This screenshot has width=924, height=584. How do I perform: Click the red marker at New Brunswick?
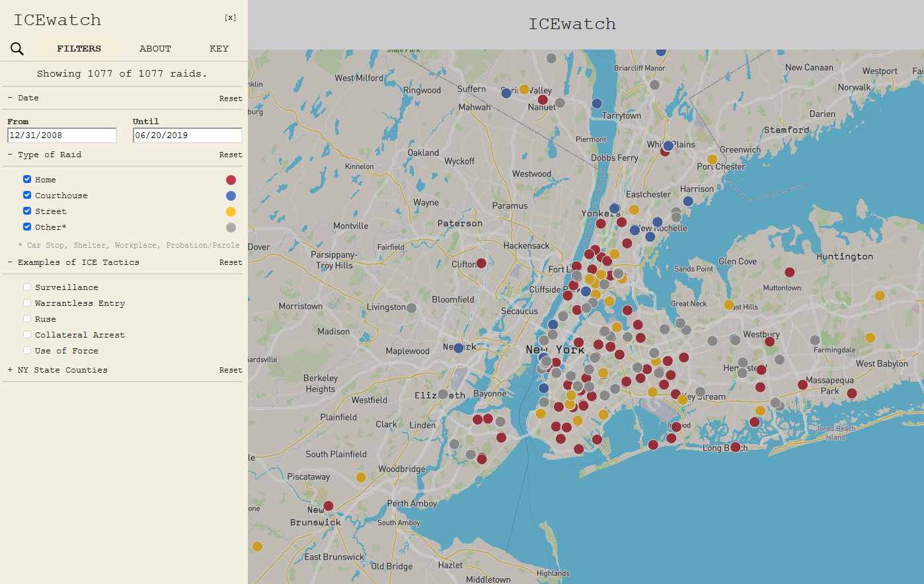(328, 506)
